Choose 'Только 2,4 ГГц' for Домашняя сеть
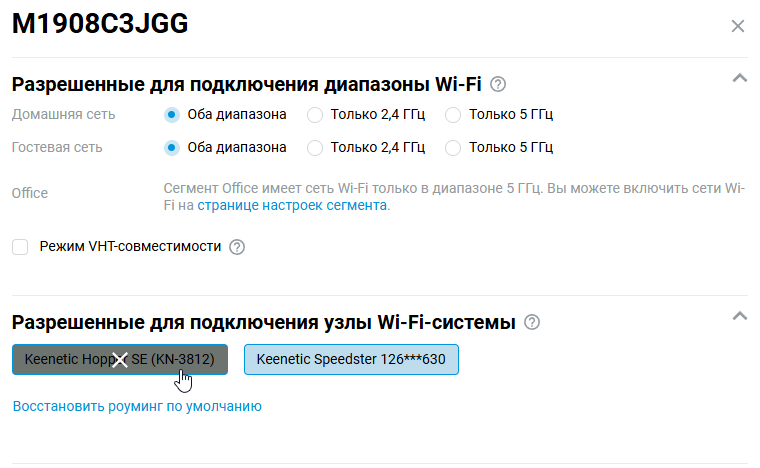 point(315,114)
